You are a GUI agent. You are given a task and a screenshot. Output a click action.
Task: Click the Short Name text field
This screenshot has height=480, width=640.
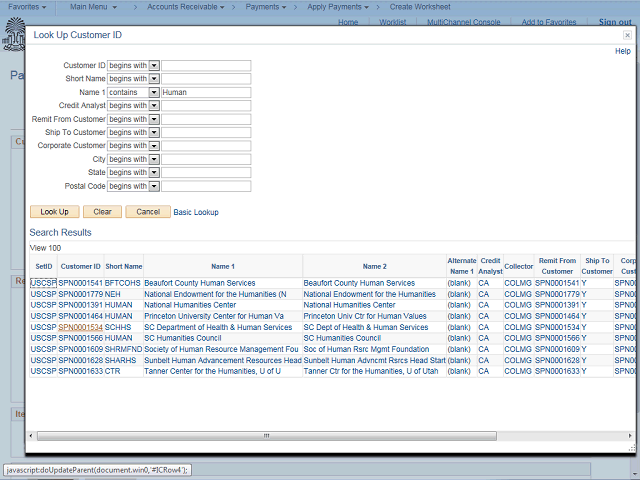point(206,79)
